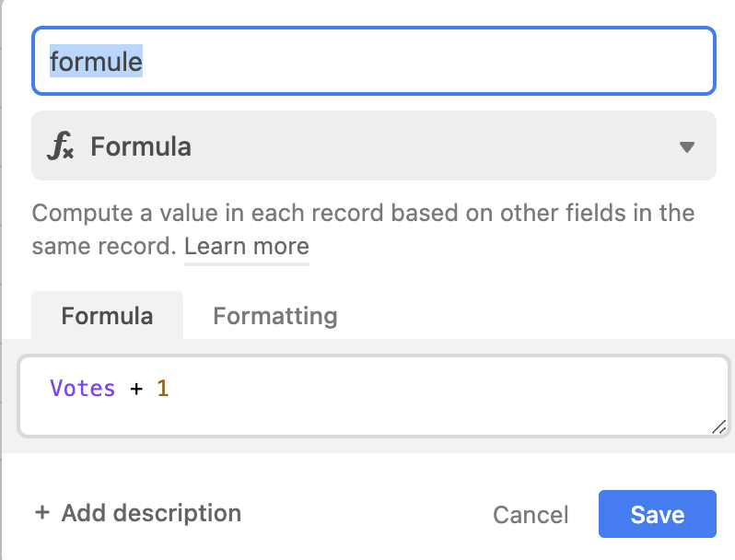The height and width of the screenshot is (560, 735).
Task: Open the field type dropdown arrow
Action: pos(687,147)
